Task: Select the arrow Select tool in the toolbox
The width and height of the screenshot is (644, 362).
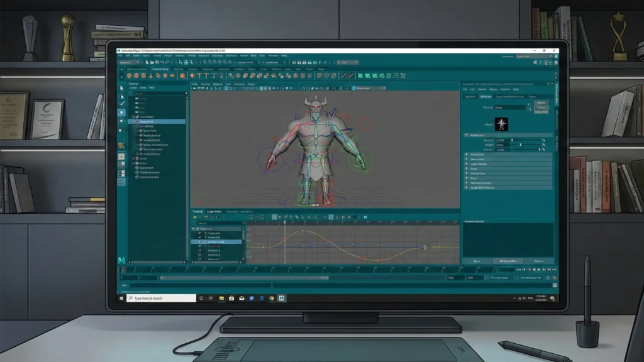Action: [x=122, y=88]
